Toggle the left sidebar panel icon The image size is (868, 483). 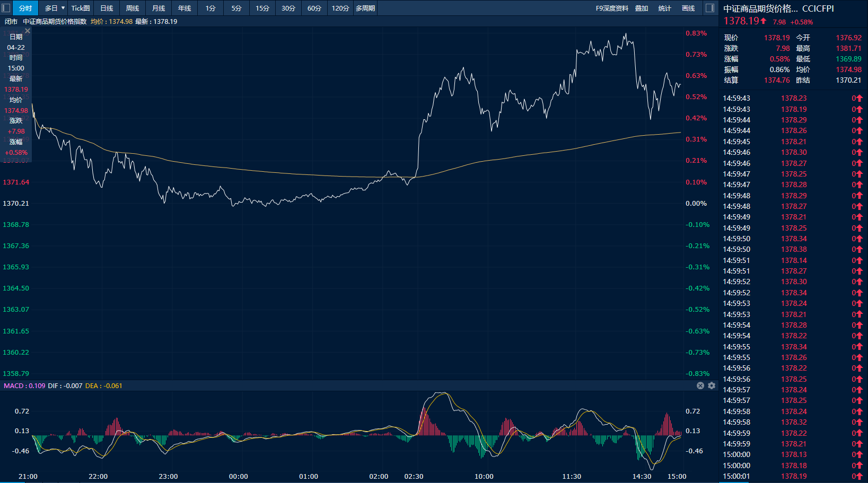[6, 8]
